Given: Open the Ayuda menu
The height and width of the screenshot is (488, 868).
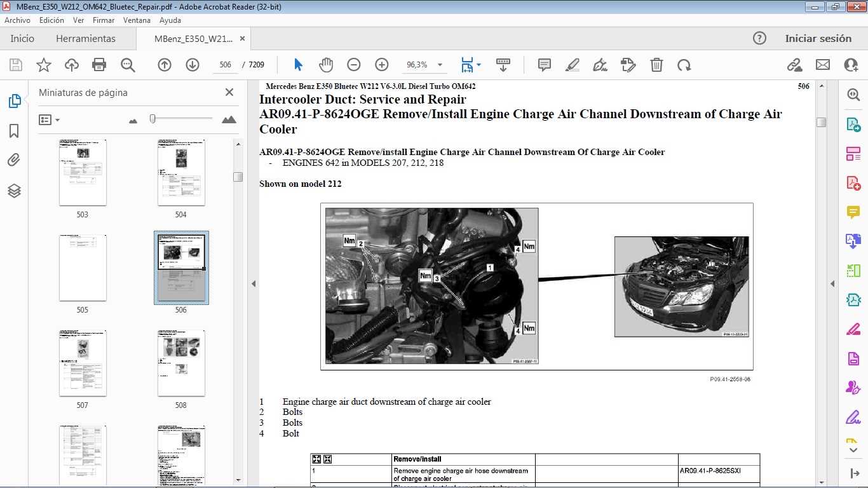Looking at the screenshot, I should click(x=170, y=20).
